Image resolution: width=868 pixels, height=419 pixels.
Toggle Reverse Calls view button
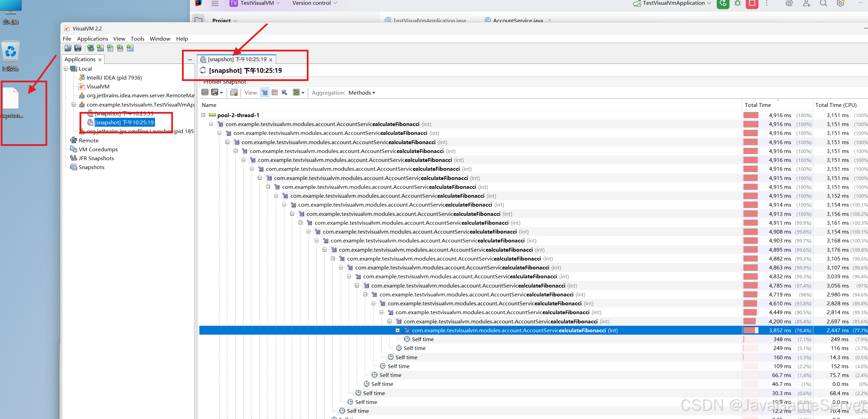point(285,93)
